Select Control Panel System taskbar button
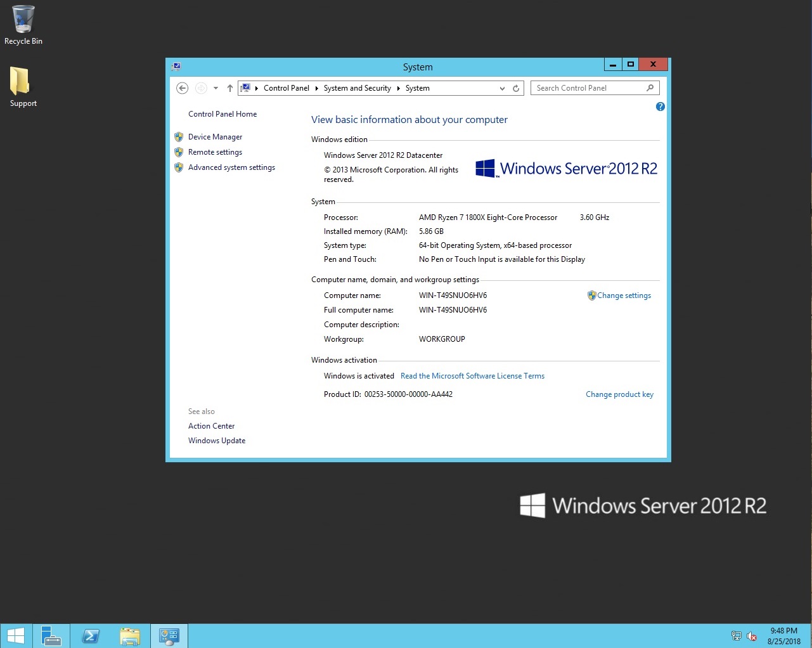 coord(169,636)
